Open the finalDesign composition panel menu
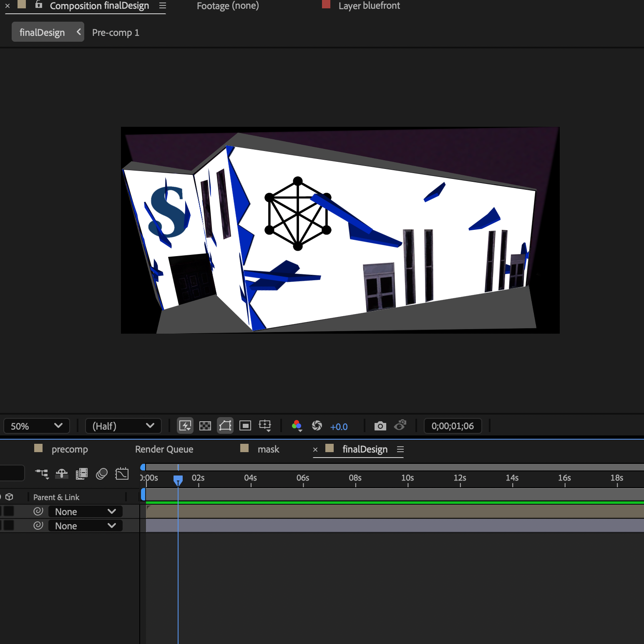 (x=400, y=449)
